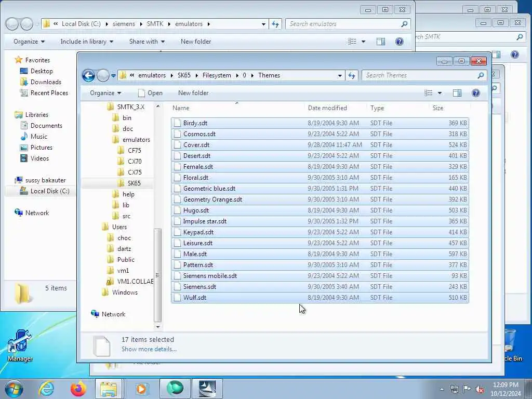Click green sphere taskbar application
The image size is (532, 399).
tap(175, 389)
